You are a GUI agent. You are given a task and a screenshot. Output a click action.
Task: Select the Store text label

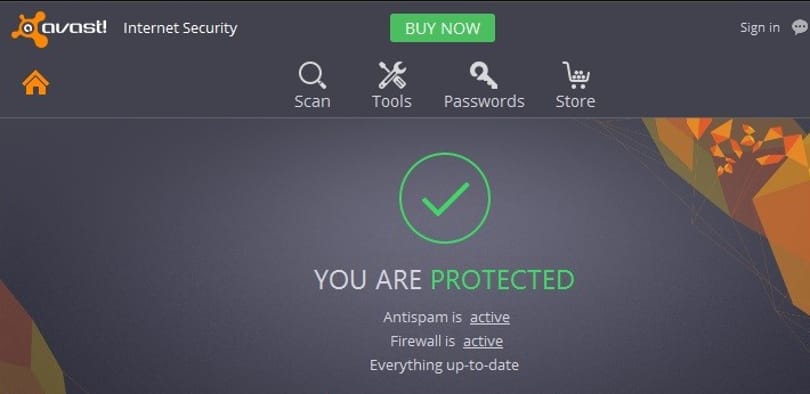pos(575,101)
